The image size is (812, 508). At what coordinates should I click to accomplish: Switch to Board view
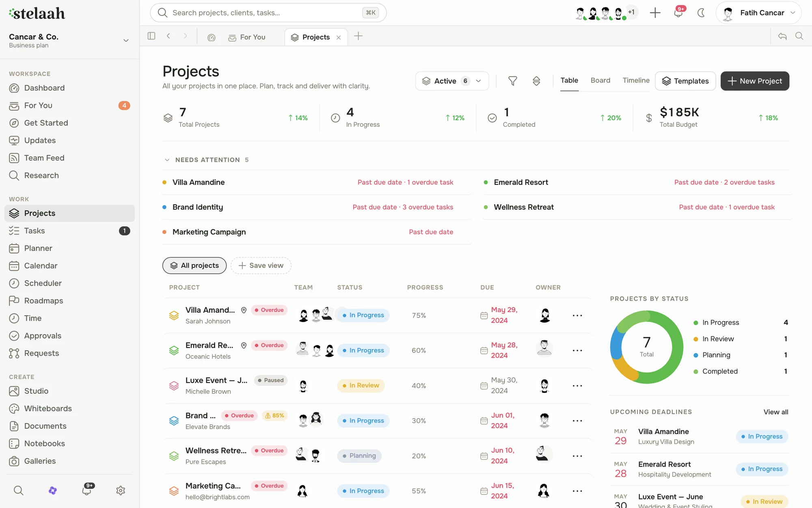coord(600,80)
